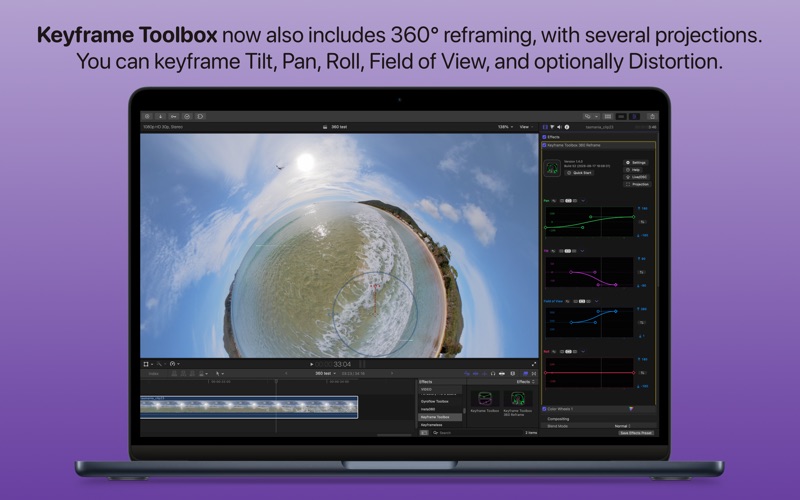The image size is (800, 500).
Task: Toggle the timeline panel icon in the toolbar
Action: click(621, 116)
